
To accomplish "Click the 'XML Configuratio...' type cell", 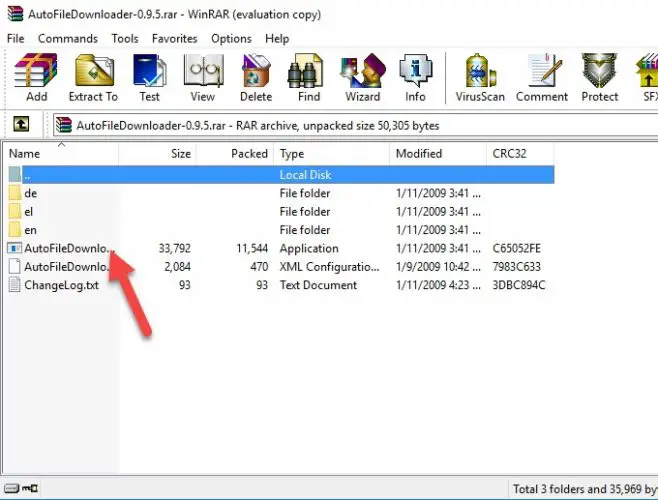I will coord(329,267).
